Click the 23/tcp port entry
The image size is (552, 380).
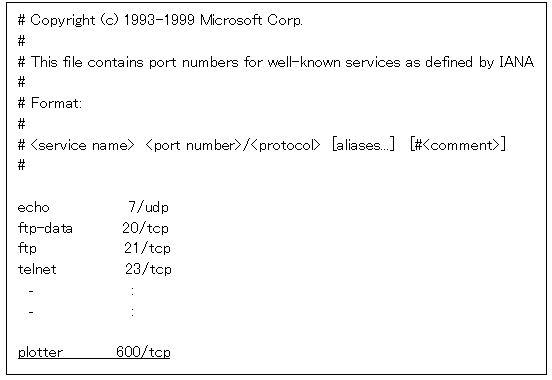click(x=148, y=269)
